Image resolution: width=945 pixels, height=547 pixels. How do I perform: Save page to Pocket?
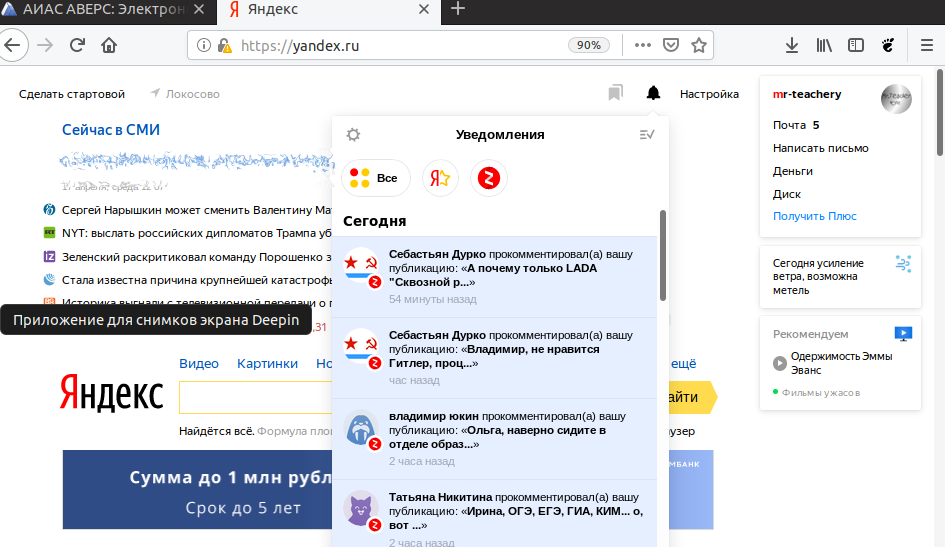point(671,45)
